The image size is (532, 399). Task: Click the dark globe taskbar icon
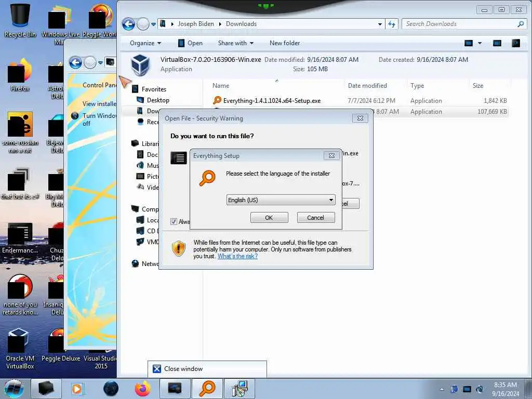tap(111, 389)
